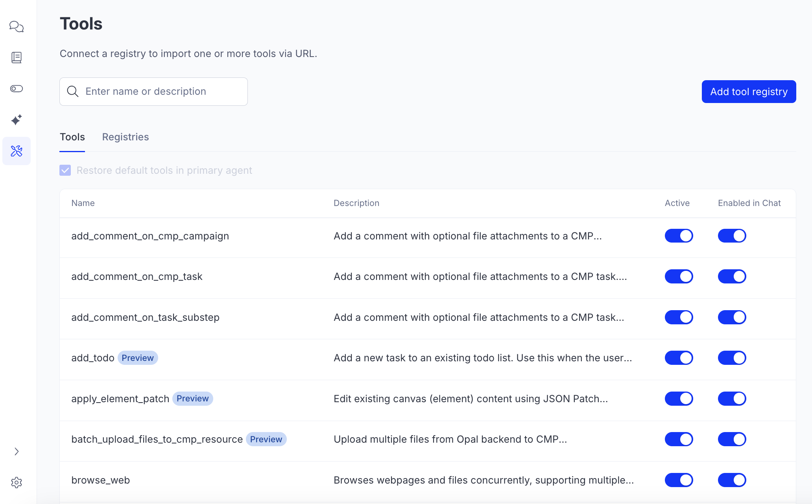The height and width of the screenshot is (504, 812).
Task: Click Preview badge on batch_upload_files_to_cmp_resource
Action: point(266,439)
